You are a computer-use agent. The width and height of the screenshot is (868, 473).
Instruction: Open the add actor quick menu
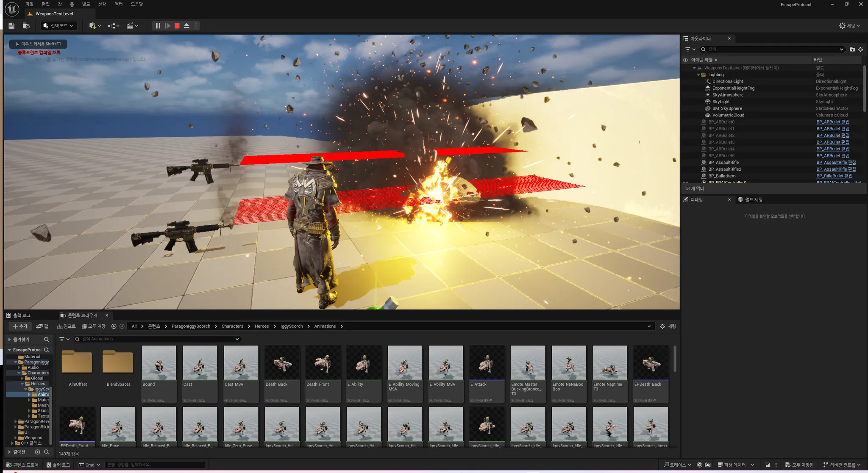pyautogui.click(x=95, y=26)
